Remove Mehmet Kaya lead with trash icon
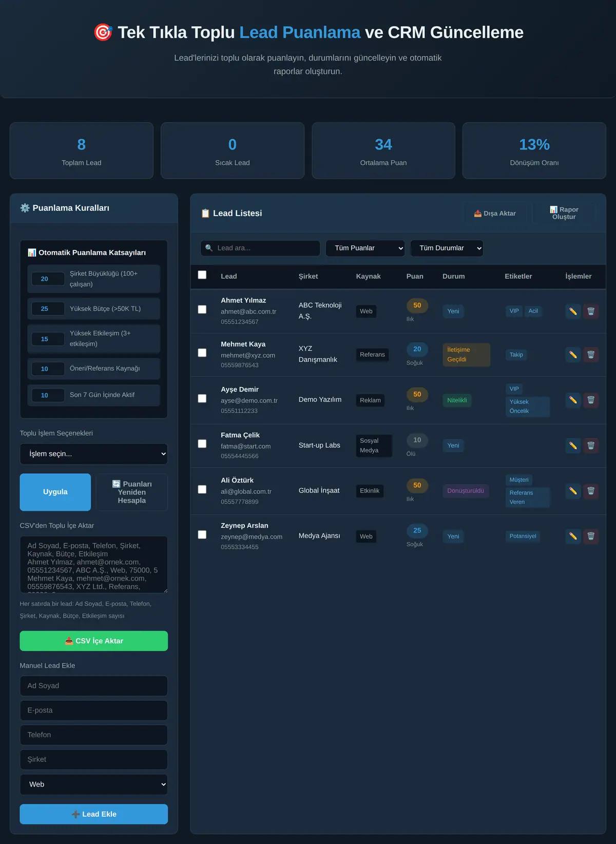Image resolution: width=616 pixels, height=844 pixels. pyautogui.click(x=591, y=355)
